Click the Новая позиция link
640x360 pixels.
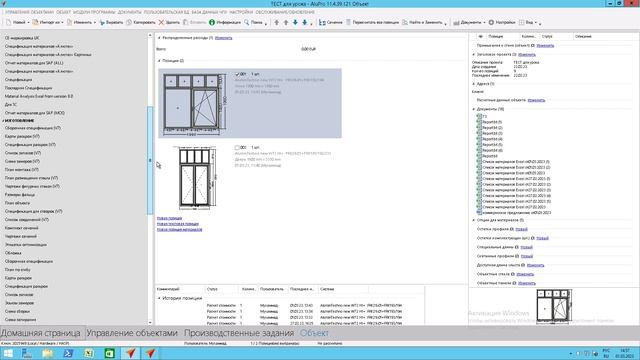point(169,218)
